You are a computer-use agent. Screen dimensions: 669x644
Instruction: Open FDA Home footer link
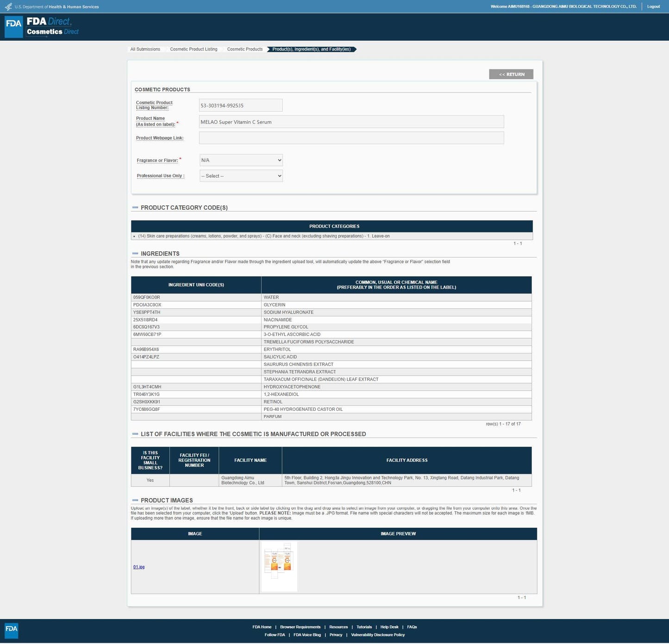click(262, 627)
